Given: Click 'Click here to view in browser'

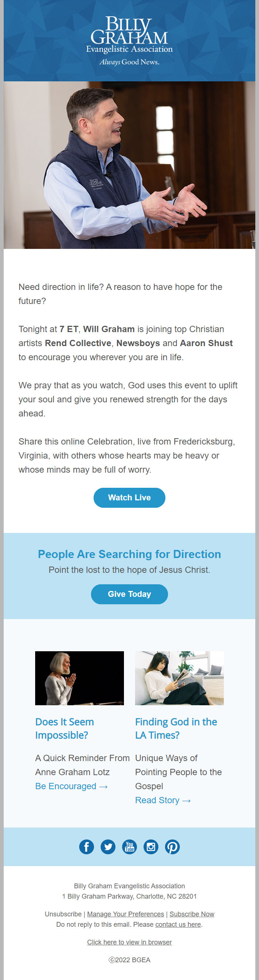Looking at the screenshot, I should click(129, 942).
